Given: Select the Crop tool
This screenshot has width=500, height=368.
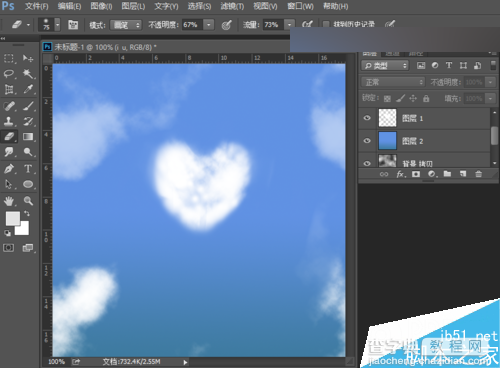Looking at the screenshot, I should pyautogui.click(x=9, y=89).
